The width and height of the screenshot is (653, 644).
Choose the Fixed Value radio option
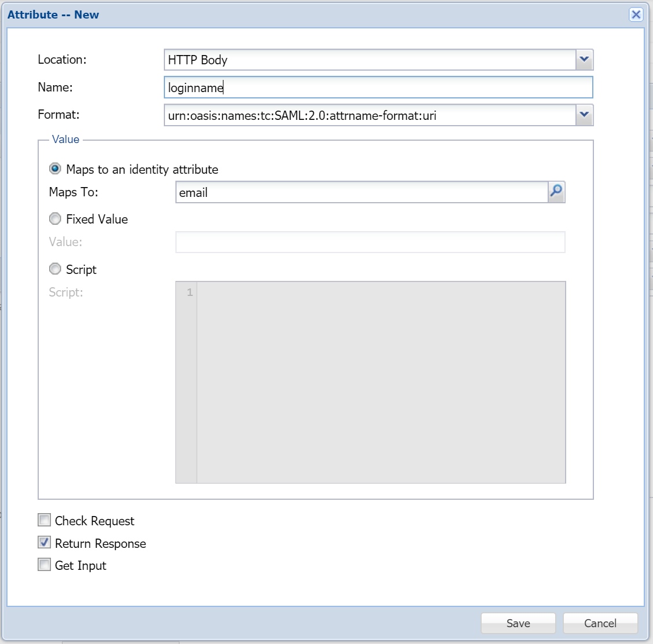pyautogui.click(x=55, y=219)
